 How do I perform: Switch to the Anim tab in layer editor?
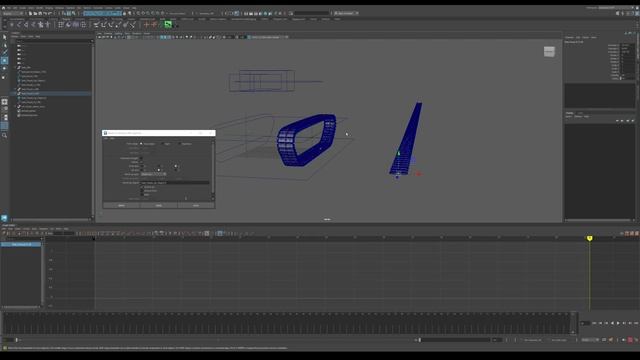pos(580,113)
